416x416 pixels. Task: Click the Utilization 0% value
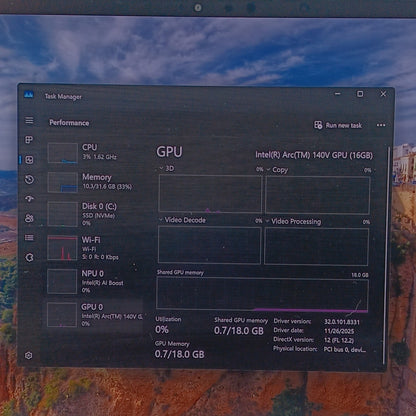point(162,330)
